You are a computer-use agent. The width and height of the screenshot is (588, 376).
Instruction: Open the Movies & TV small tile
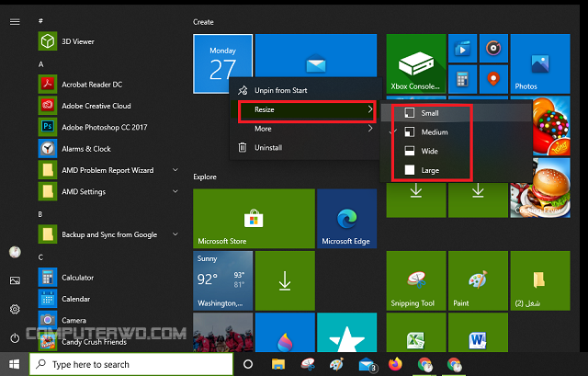click(462, 49)
